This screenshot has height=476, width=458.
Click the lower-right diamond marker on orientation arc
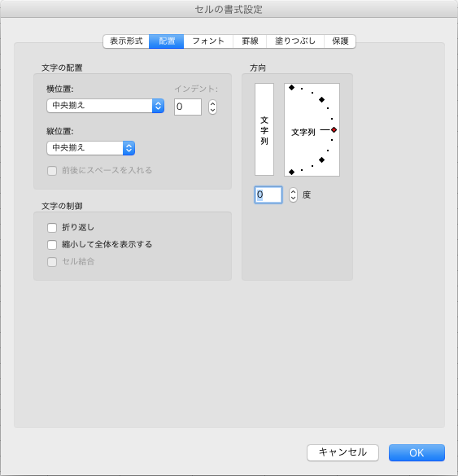click(x=321, y=160)
